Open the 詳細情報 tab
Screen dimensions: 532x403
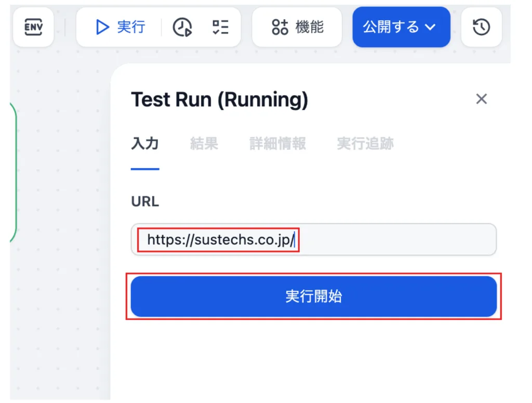tap(277, 144)
